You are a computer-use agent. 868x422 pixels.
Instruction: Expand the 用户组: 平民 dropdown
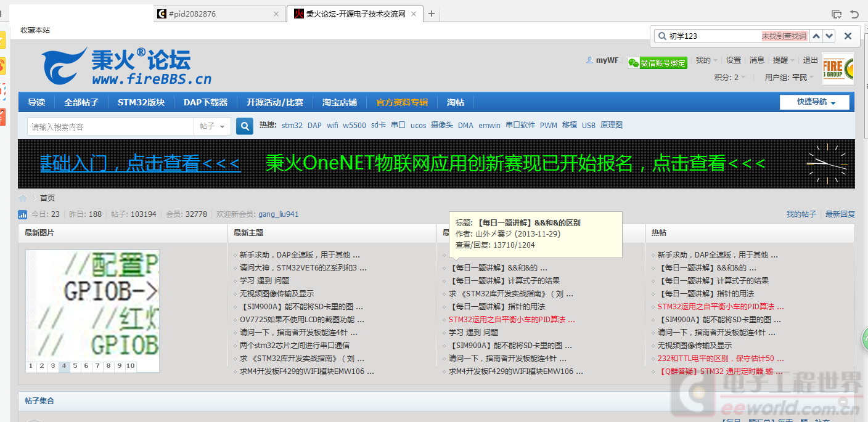coord(790,77)
